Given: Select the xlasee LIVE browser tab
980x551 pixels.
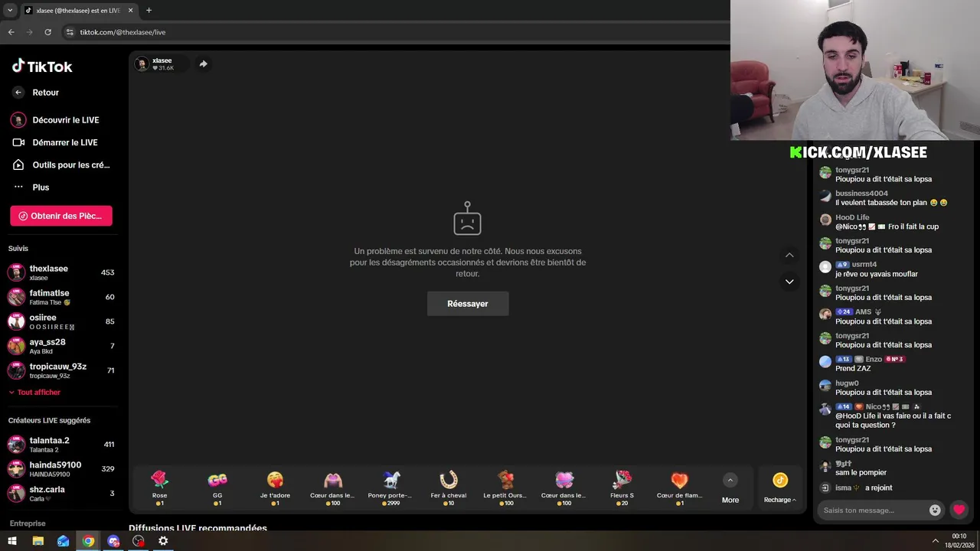Looking at the screenshot, I should 79,11.
